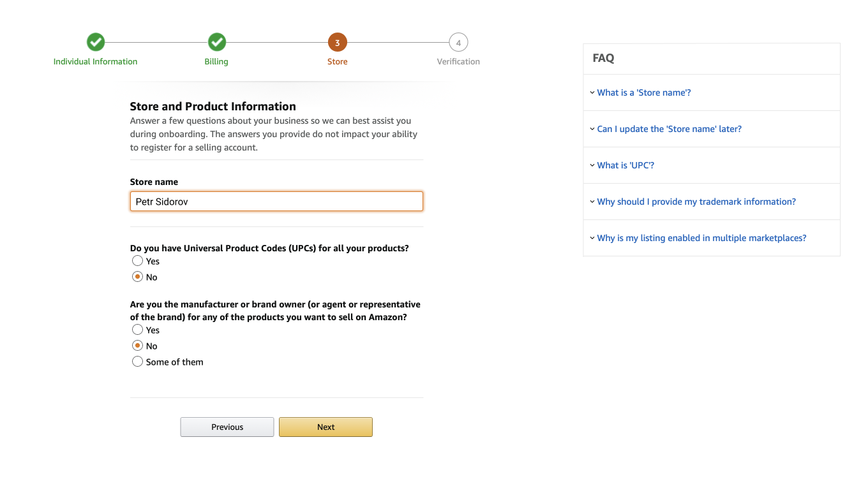Select Yes for having UPCs for all products
Viewport: 868px width, 479px height.
[x=137, y=260]
